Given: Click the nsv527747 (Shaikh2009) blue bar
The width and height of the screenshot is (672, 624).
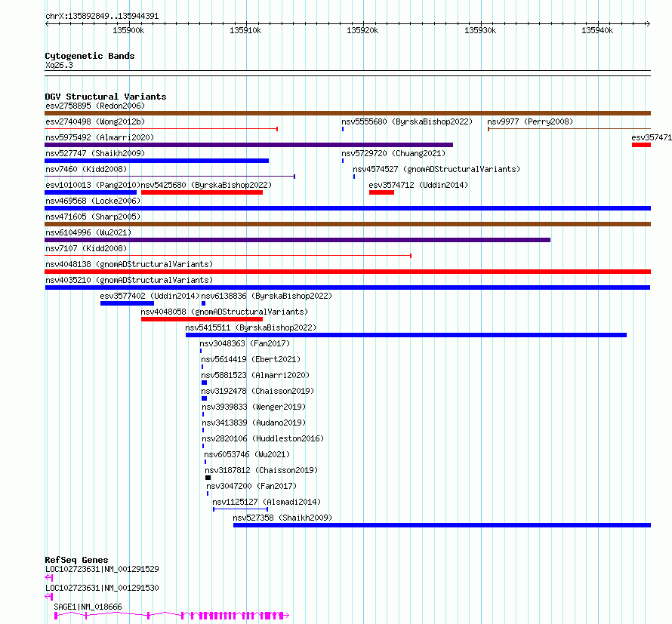Looking at the screenshot, I should (156, 161).
